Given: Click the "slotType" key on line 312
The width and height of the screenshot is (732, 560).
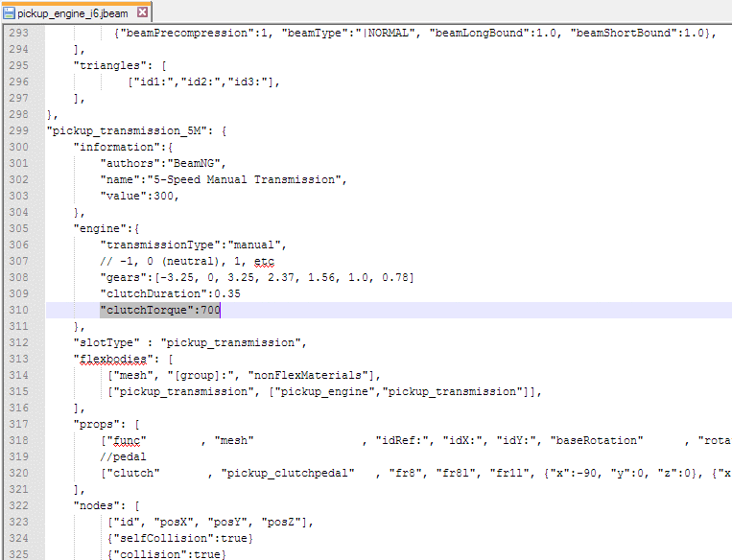Looking at the screenshot, I should coord(106,342).
